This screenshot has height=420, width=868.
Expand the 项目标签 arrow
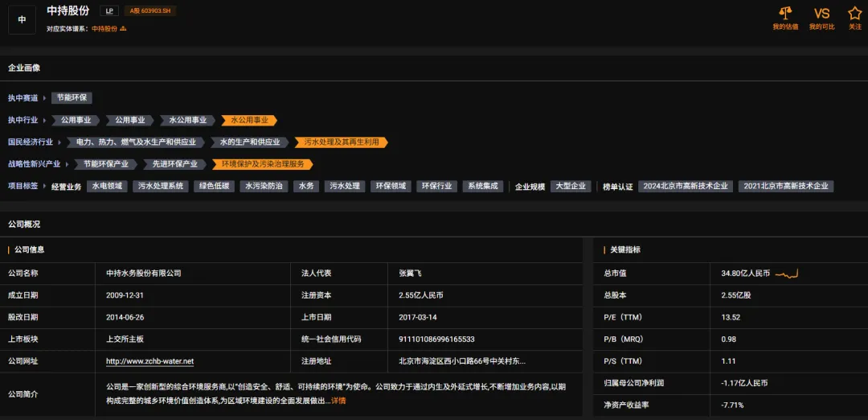pos(44,186)
